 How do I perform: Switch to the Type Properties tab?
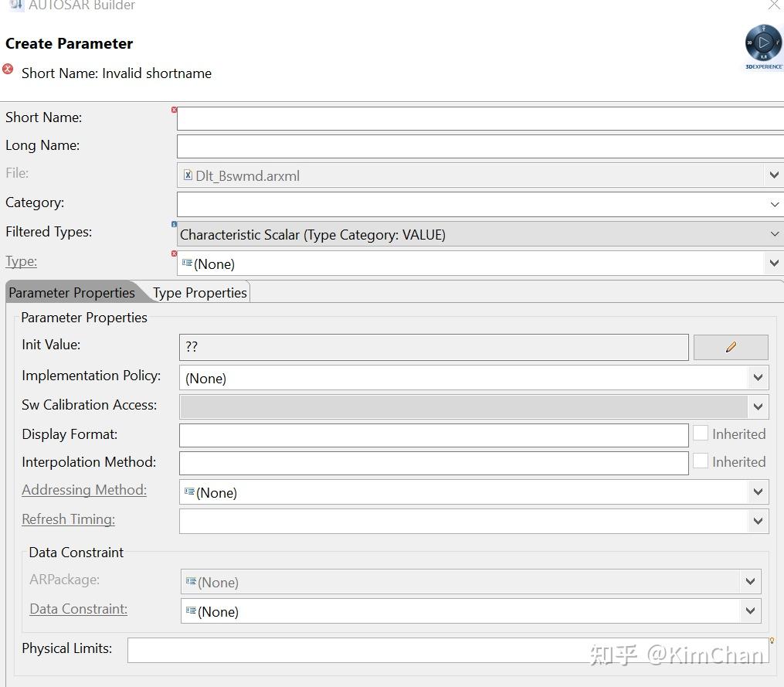click(x=199, y=293)
